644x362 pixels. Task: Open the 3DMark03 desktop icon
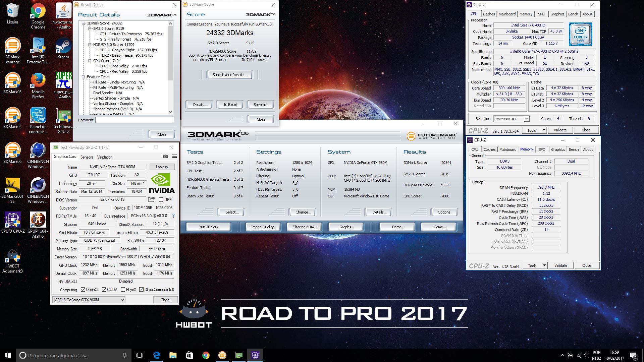[x=12, y=83]
